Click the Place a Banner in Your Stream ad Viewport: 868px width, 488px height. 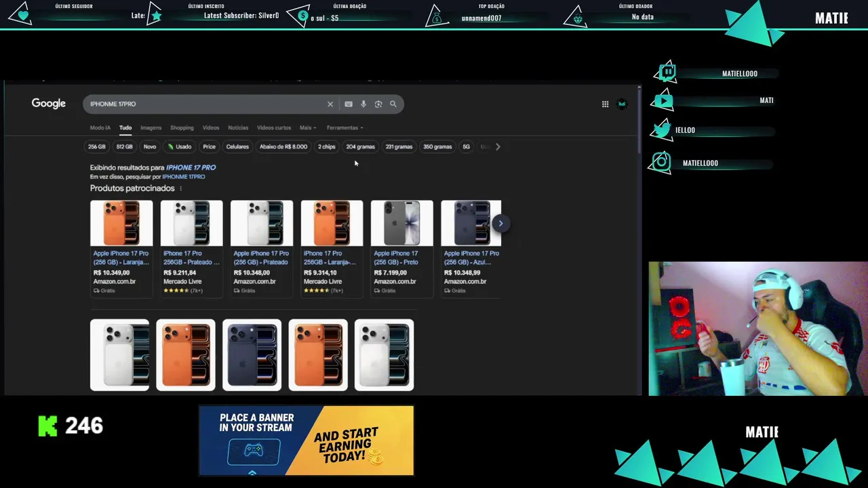point(307,441)
